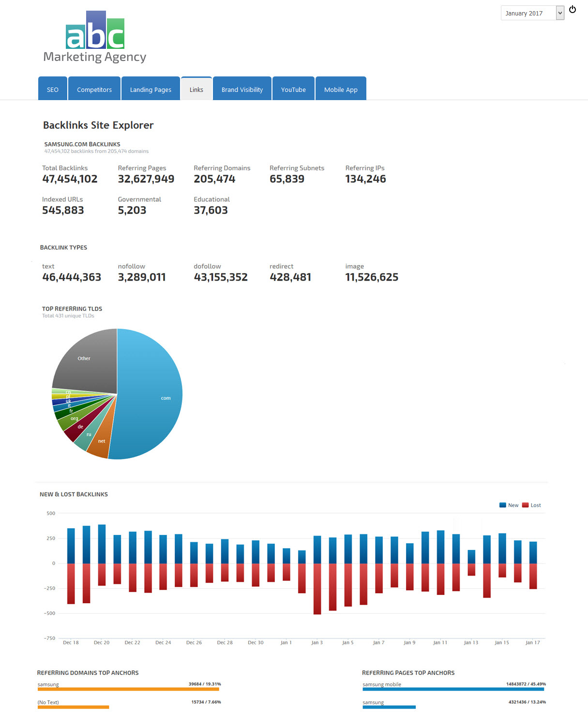Switch to the SEO tab

53,89
